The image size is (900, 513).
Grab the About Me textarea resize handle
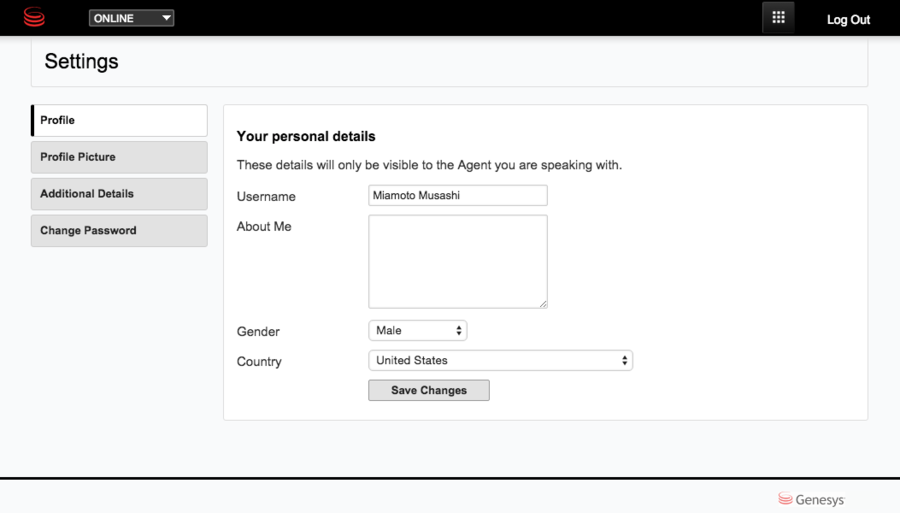pyautogui.click(x=543, y=304)
